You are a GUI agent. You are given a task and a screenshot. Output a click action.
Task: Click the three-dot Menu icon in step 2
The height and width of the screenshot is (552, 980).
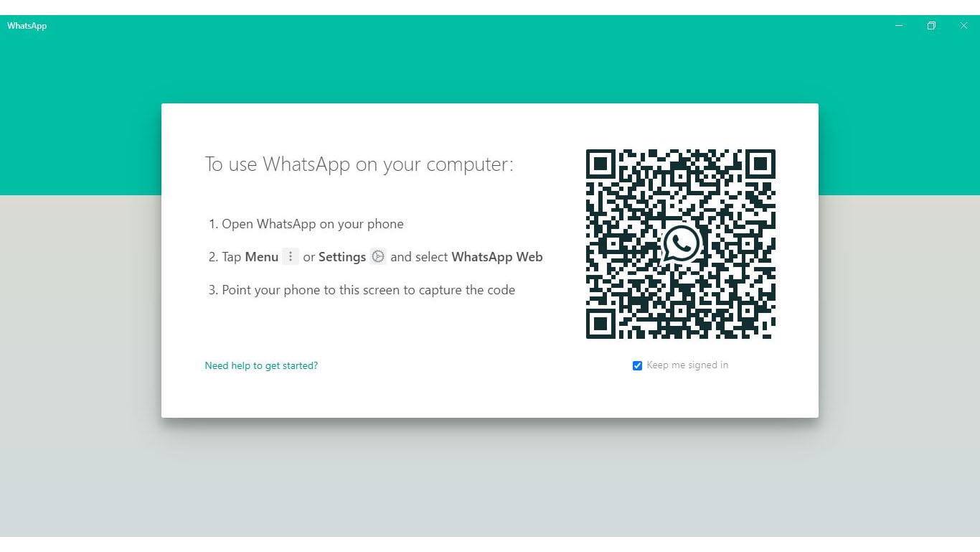tap(291, 256)
